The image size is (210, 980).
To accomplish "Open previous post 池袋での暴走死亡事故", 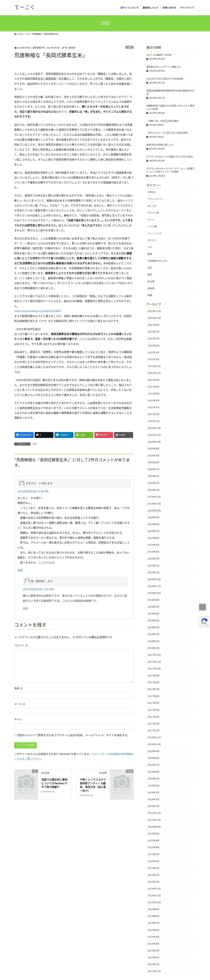I will tap(54, 783).
